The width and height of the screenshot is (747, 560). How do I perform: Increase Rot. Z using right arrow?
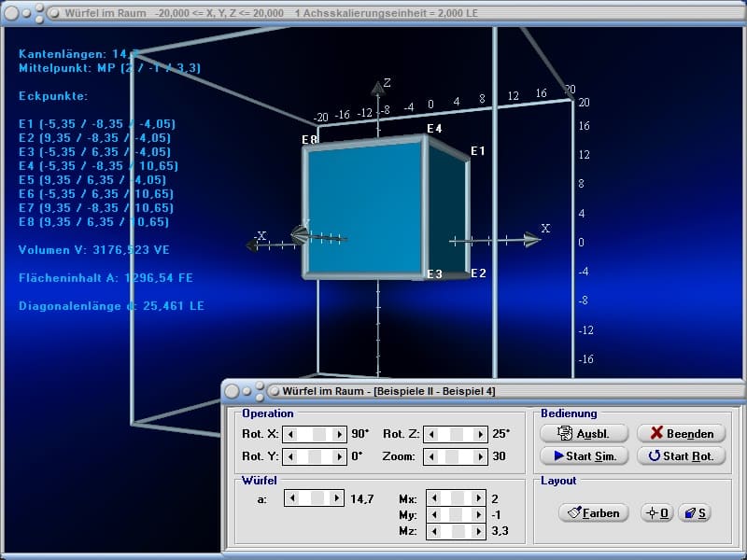(x=480, y=434)
